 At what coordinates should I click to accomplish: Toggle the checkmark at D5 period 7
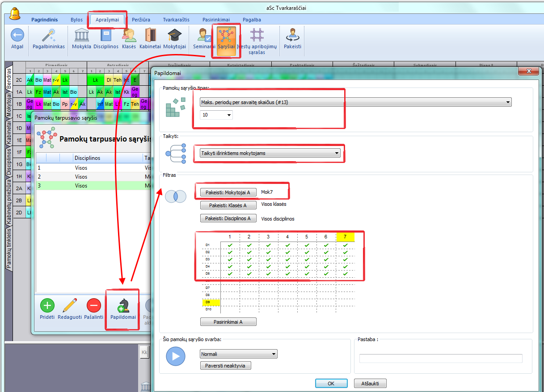tap(345, 274)
